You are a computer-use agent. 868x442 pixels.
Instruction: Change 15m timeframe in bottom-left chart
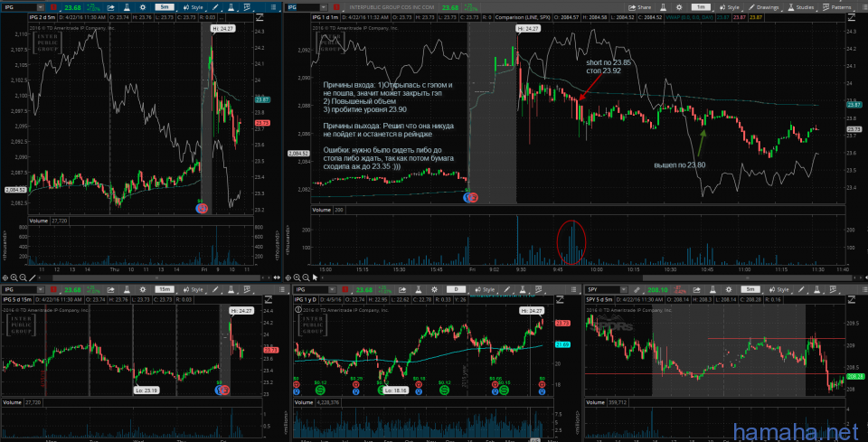pyautogui.click(x=165, y=290)
